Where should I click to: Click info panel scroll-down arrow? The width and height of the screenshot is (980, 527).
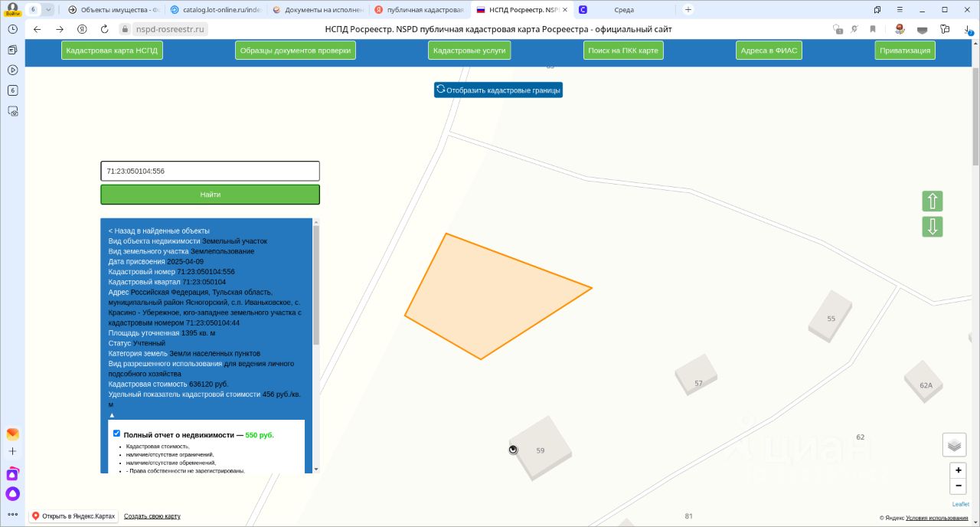click(x=316, y=468)
